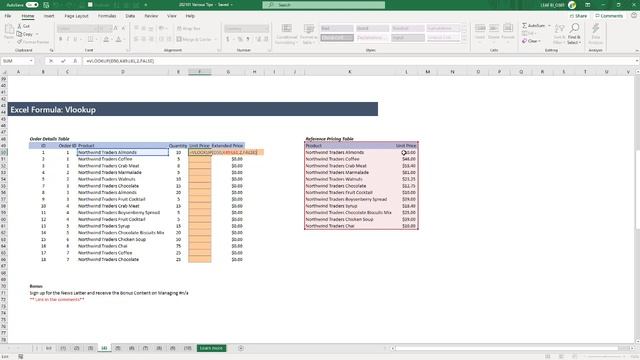
Task: Add a new sheet with plus icon
Action: click(x=241, y=348)
